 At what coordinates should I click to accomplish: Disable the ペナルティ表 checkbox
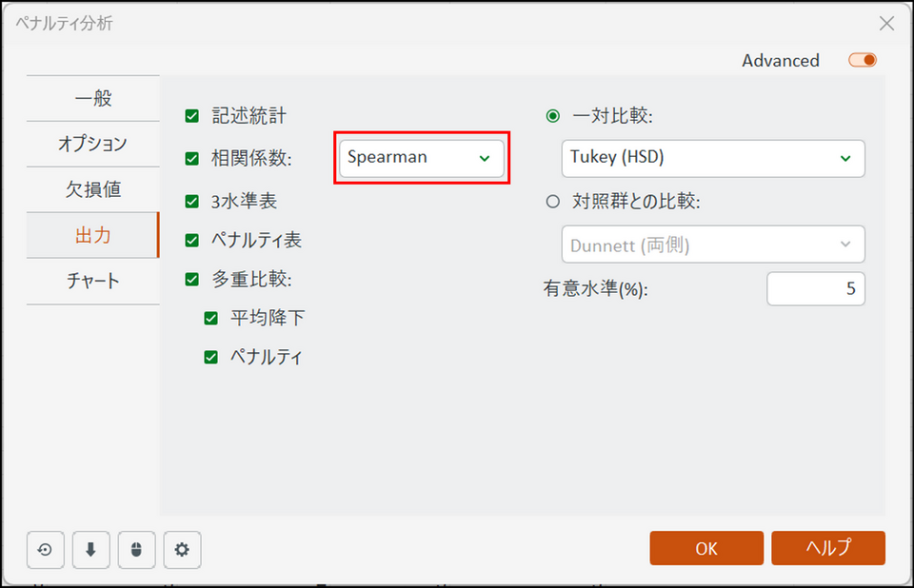point(192,241)
